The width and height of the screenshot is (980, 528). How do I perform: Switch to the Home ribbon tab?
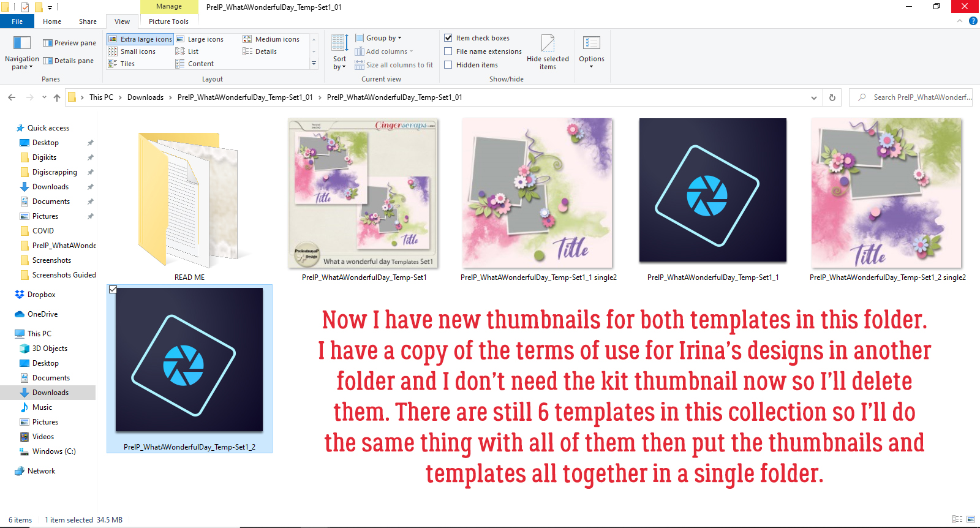point(52,21)
